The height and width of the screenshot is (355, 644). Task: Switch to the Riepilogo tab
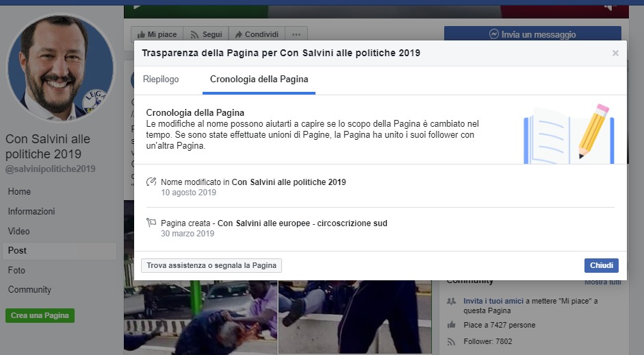pos(161,79)
